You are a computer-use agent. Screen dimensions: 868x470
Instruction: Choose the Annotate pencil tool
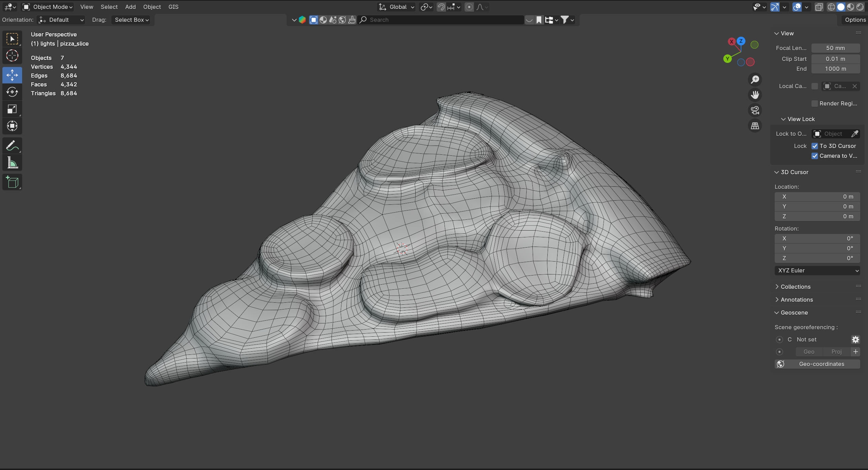(12, 146)
